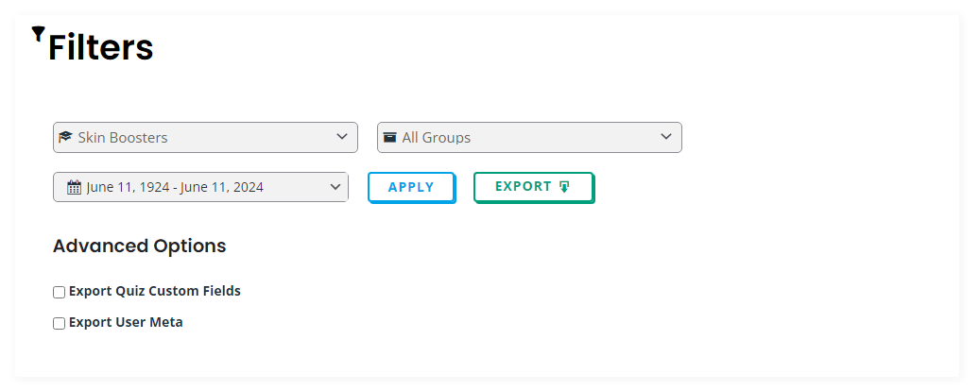Click the calendar icon in date range field

(74, 187)
